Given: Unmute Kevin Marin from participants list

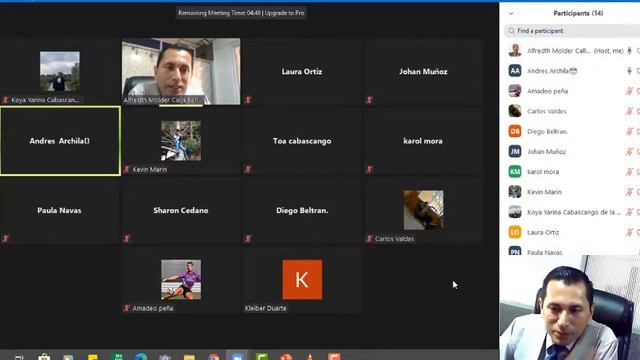Looking at the screenshot, I should [x=629, y=192].
